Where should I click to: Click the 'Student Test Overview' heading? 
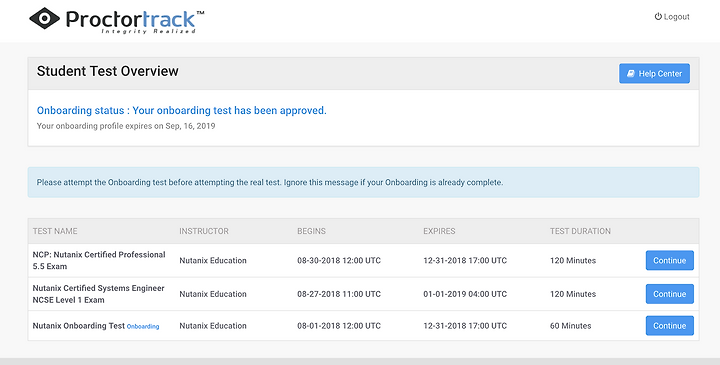[107, 71]
